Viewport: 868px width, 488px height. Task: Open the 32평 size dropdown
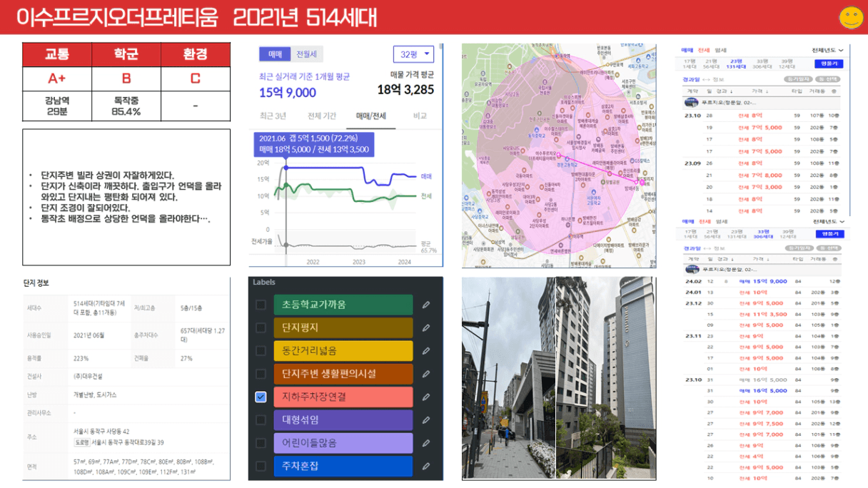coord(413,54)
